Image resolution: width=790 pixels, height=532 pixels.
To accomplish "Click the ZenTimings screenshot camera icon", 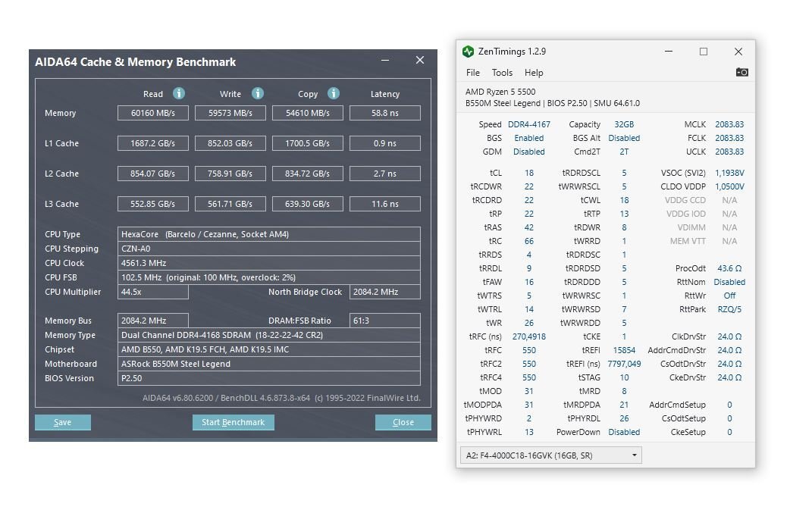I will [741, 73].
